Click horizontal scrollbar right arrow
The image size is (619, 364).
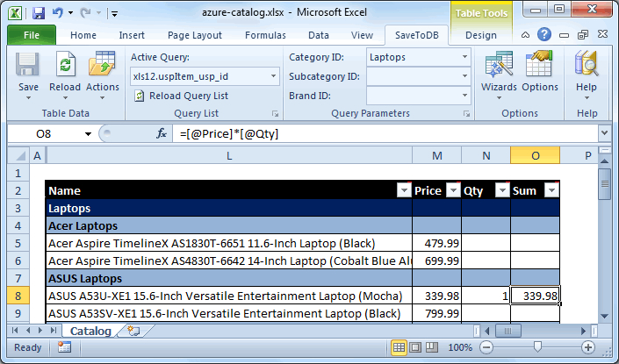pyautogui.click(x=583, y=331)
